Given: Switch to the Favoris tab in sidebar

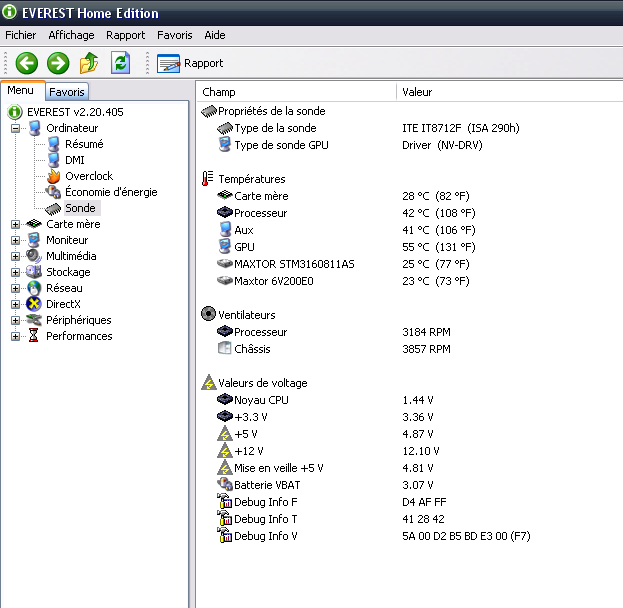Looking at the screenshot, I should [x=67, y=92].
